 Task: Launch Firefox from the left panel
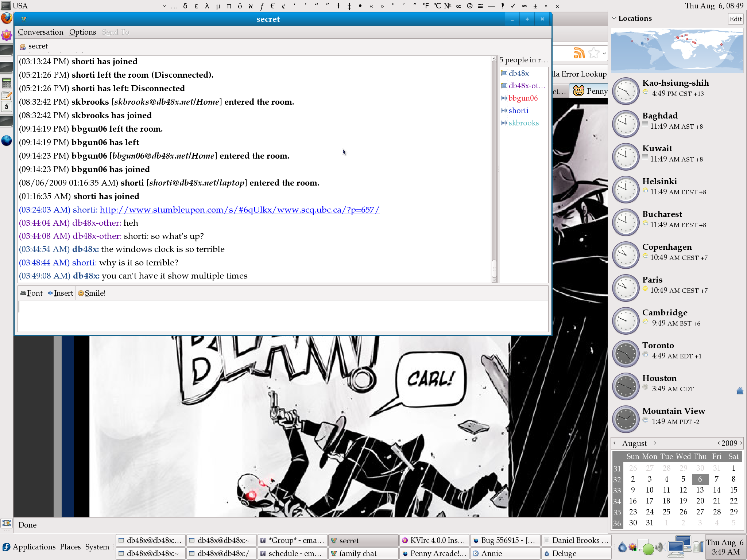7,18
